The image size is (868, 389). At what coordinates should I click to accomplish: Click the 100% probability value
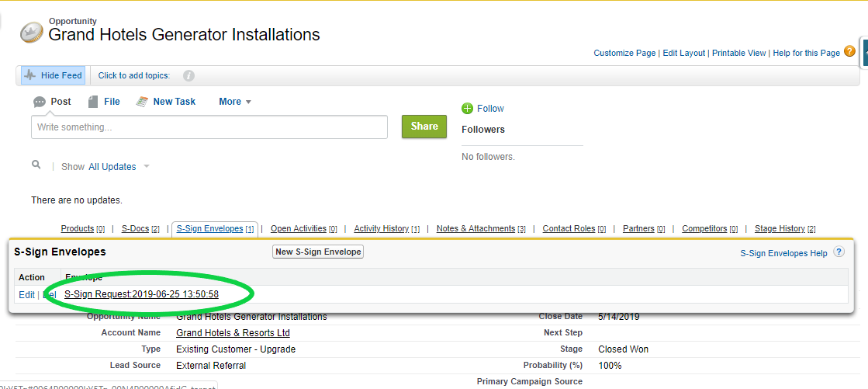coord(610,365)
